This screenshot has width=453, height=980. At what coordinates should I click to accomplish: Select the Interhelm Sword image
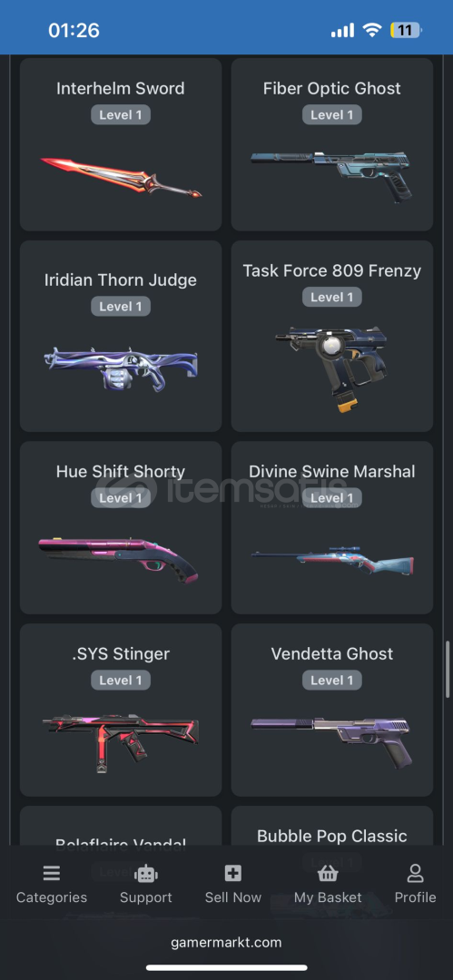click(121, 177)
